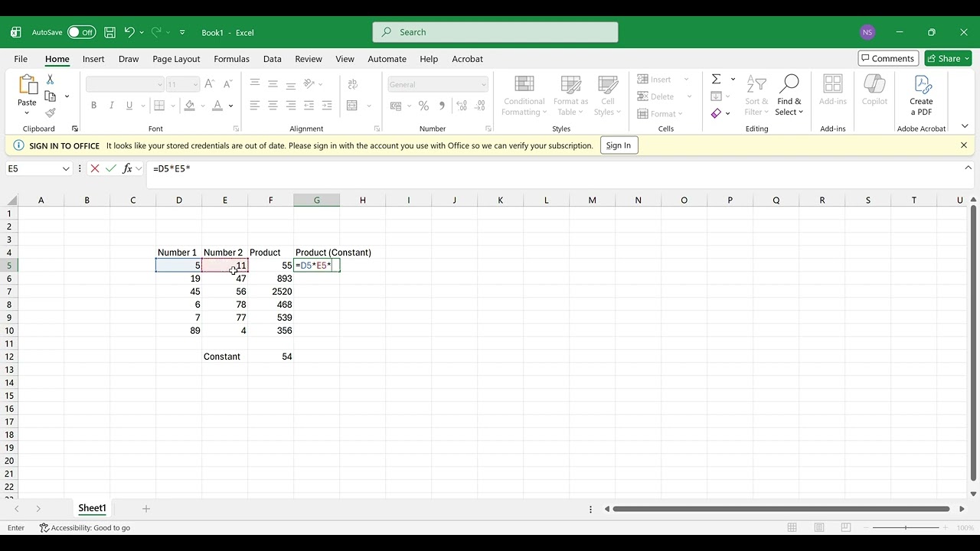Confirm the formula with the checkmark
980x551 pixels.
[x=111, y=168]
